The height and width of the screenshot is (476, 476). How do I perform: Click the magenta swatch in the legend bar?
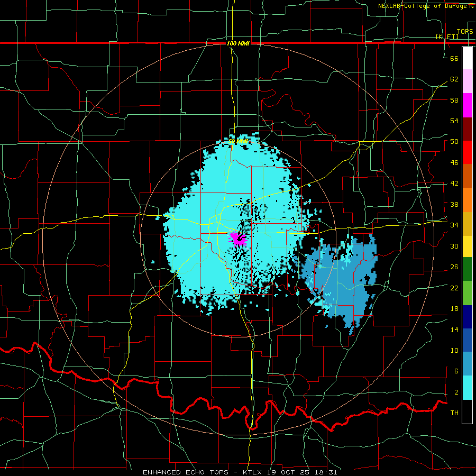pos(467,105)
